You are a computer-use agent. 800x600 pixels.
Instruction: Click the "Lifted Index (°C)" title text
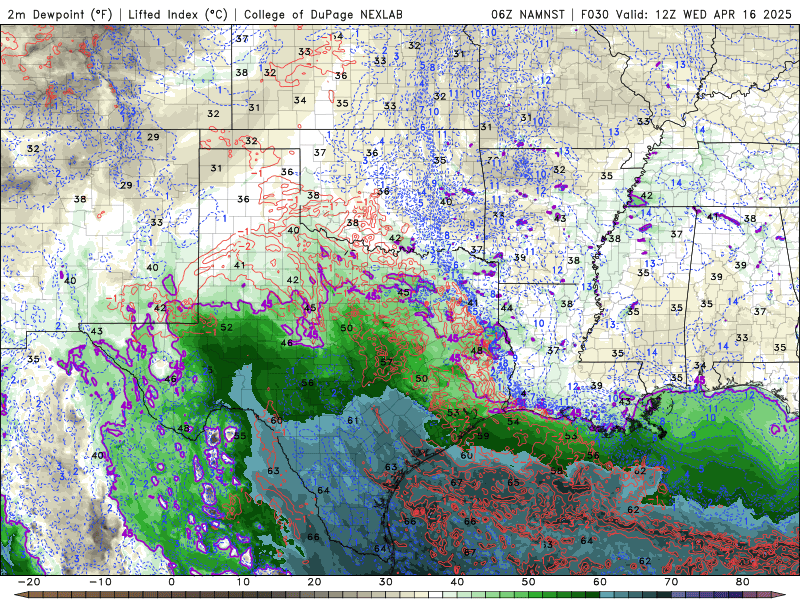(178, 14)
